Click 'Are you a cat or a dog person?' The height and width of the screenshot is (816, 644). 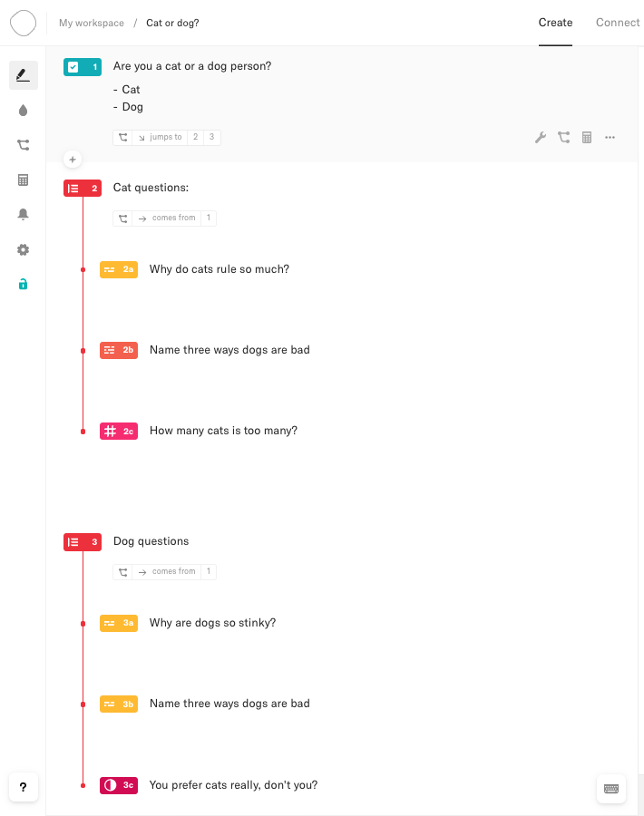[192, 66]
